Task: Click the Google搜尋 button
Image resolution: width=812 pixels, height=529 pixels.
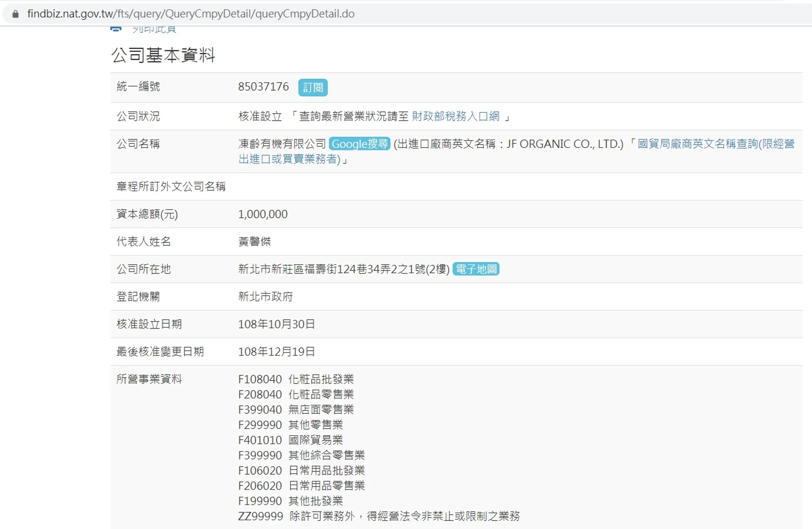Action: pyautogui.click(x=360, y=144)
